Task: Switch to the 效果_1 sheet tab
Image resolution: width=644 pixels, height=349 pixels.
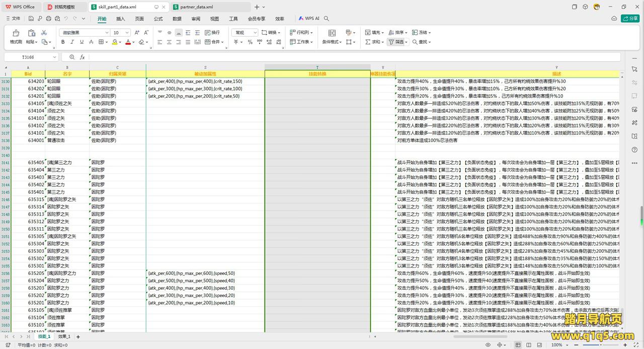Action: pos(64,336)
